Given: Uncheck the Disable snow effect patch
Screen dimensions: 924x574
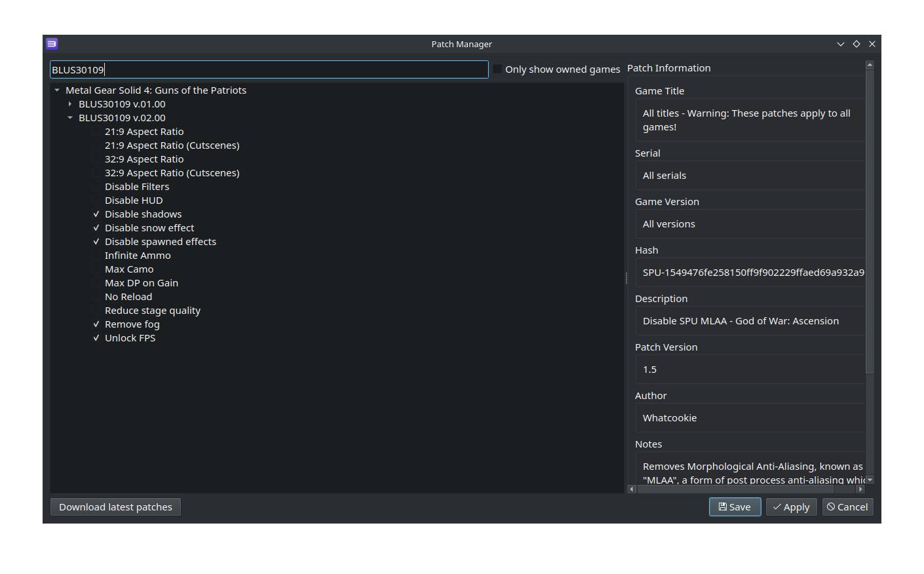Looking at the screenshot, I should [x=96, y=228].
